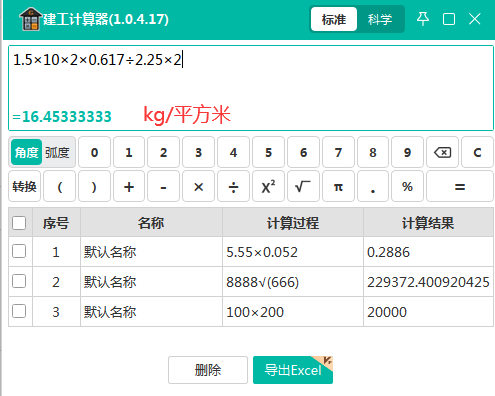Screen dimensions: 495x396
Task: Click the backspace delete key icon
Action: 442,152
